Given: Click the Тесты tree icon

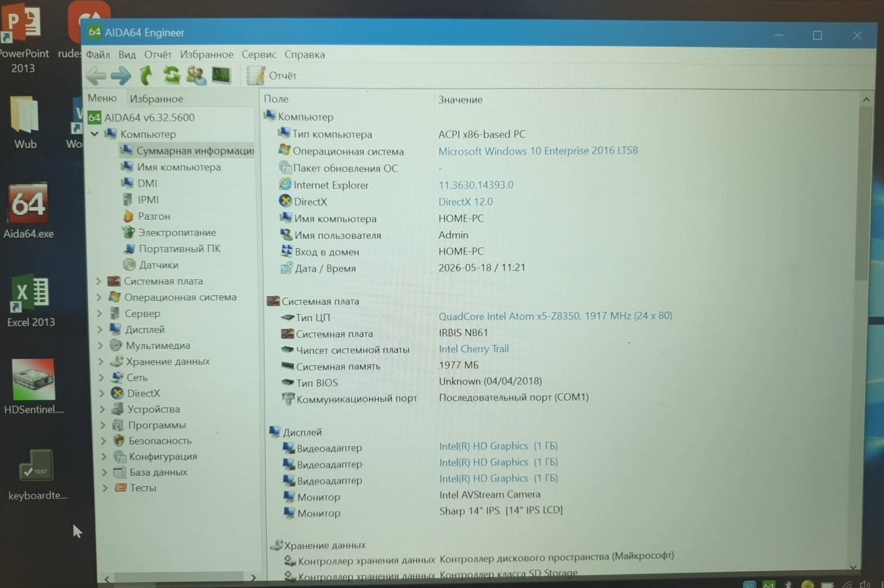Looking at the screenshot, I should click(x=120, y=488).
